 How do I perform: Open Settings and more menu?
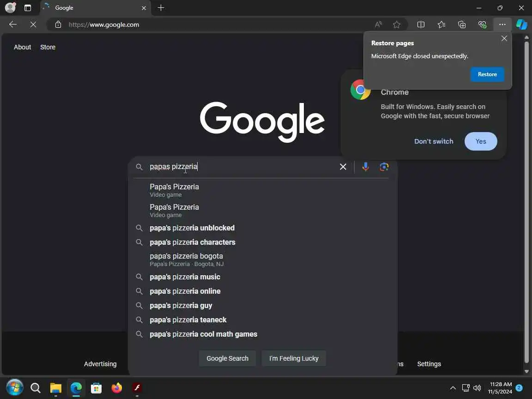[502, 24]
